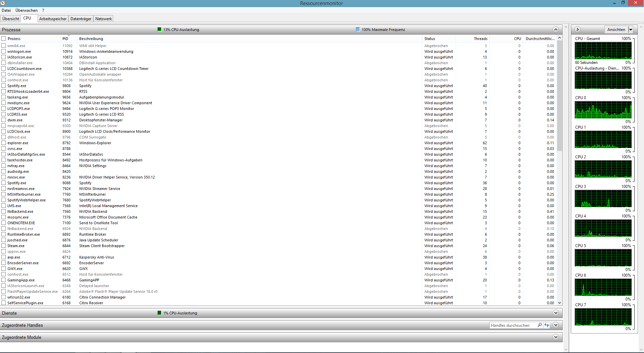Click the Kaspersky Anti-Virus description
The width and height of the screenshot is (644, 353).
point(97,257)
